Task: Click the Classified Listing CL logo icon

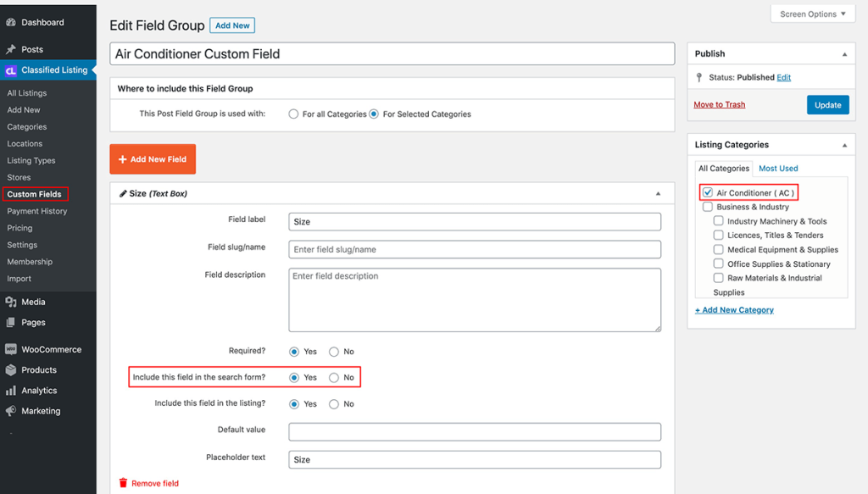Action: [10, 70]
